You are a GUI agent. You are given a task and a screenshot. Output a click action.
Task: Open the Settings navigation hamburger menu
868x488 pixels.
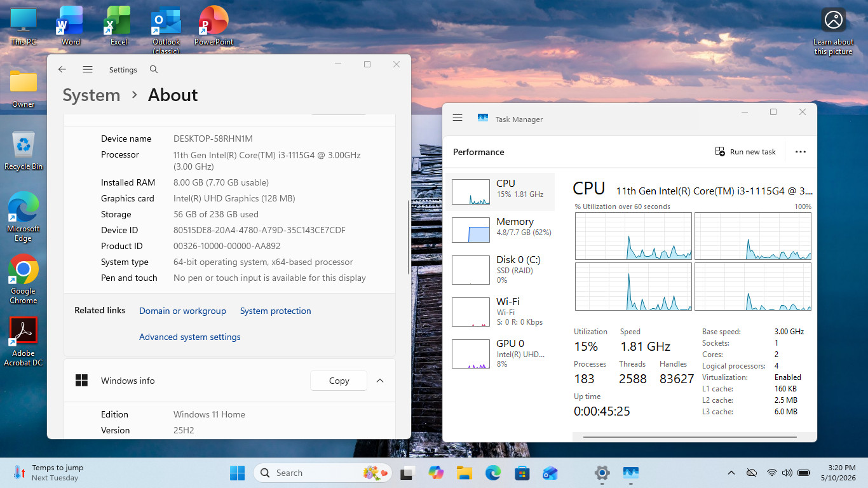tap(88, 69)
